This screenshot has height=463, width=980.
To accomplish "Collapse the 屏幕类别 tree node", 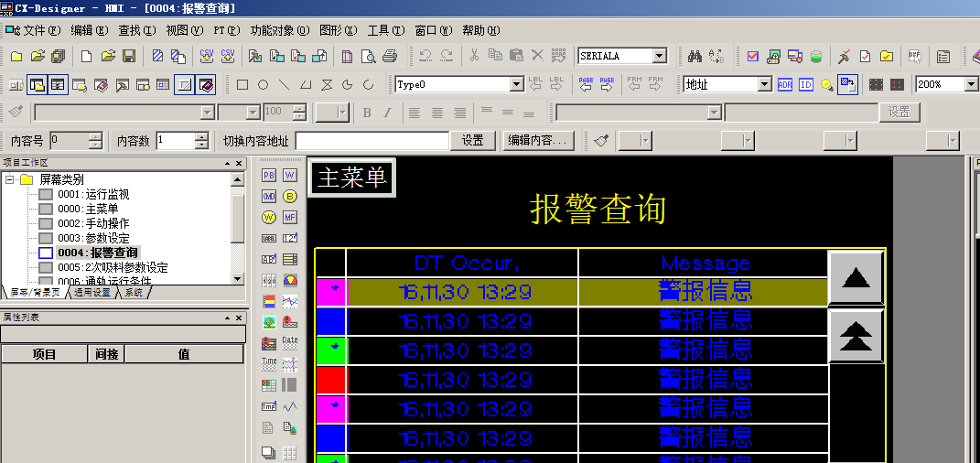I will 10,179.
